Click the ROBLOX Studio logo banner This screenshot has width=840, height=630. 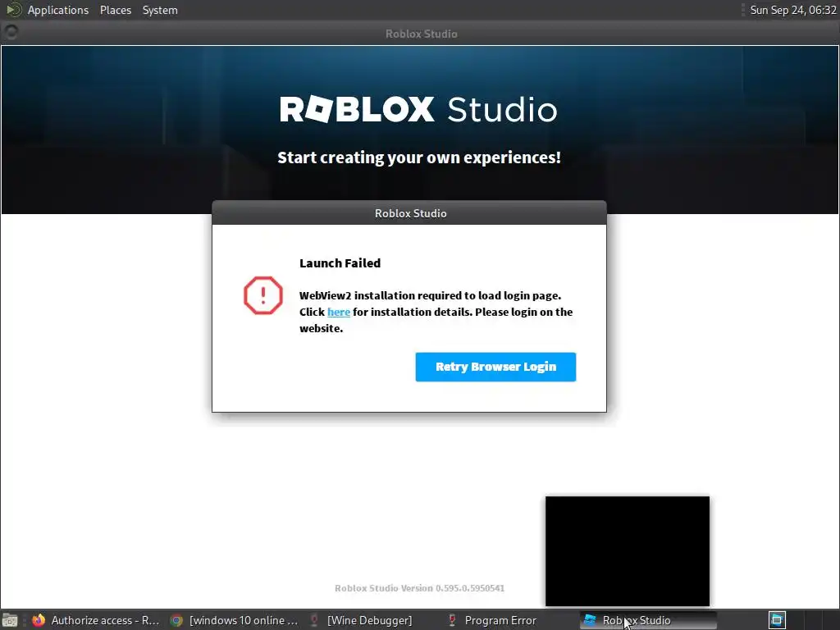[x=419, y=109]
